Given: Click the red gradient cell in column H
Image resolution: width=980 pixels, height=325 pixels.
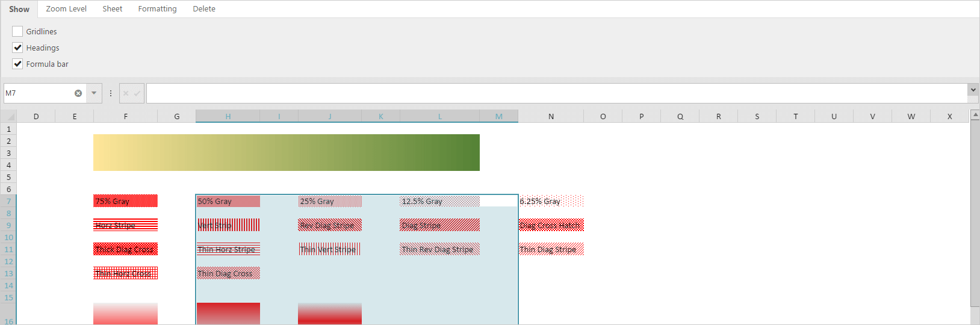Looking at the screenshot, I should tap(228, 314).
